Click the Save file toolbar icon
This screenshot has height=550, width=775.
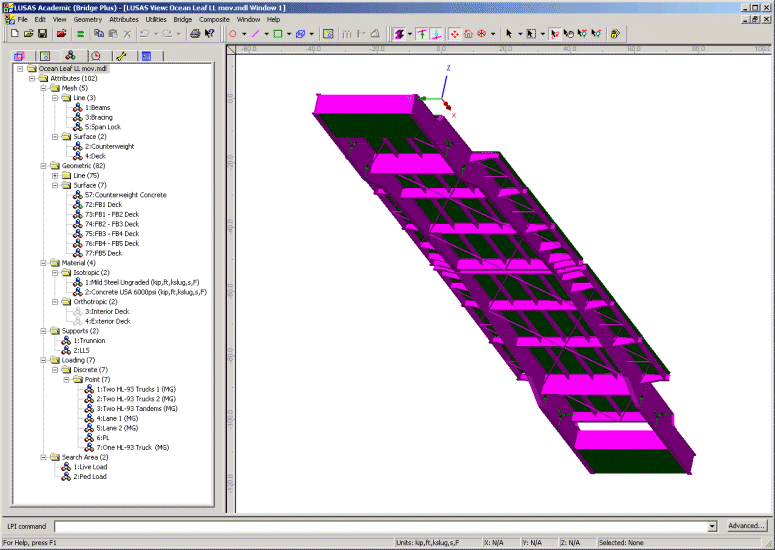point(43,33)
